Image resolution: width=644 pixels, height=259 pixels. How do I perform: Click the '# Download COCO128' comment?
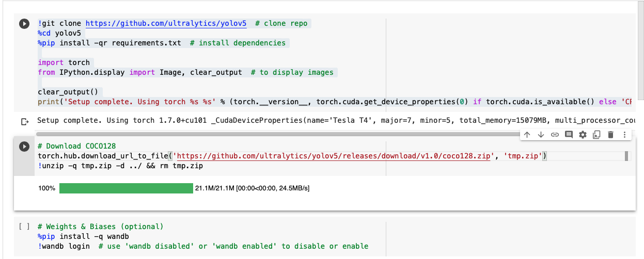tap(77, 147)
